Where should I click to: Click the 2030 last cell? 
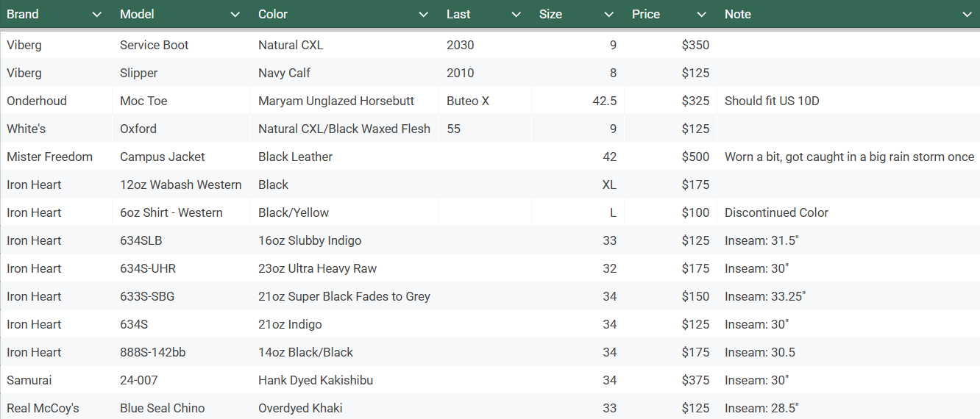(x=485, y=45)
